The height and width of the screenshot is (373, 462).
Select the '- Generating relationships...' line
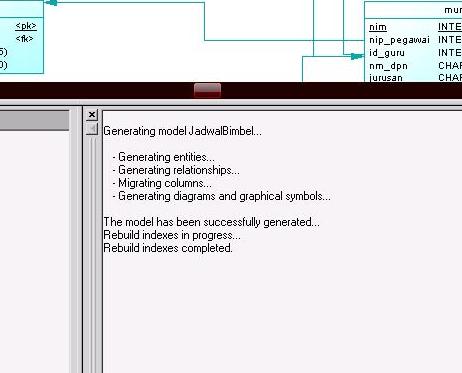[176, 170]
